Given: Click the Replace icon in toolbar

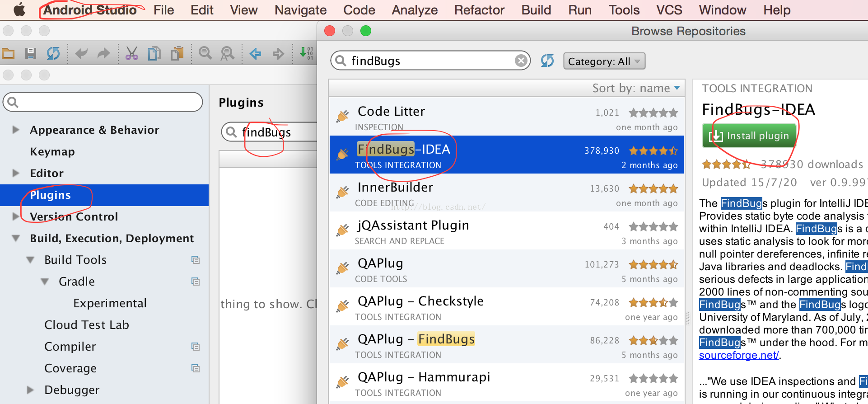Looking at the screenshot, I should (227, 54).
